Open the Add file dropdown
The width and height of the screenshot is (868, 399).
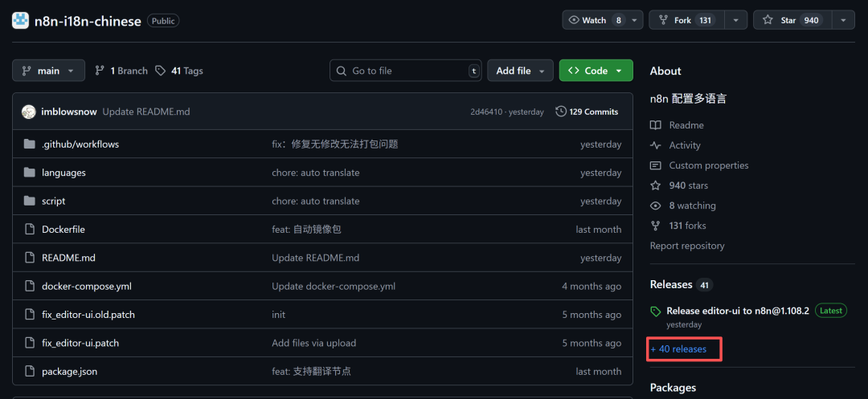pos(520,71)
